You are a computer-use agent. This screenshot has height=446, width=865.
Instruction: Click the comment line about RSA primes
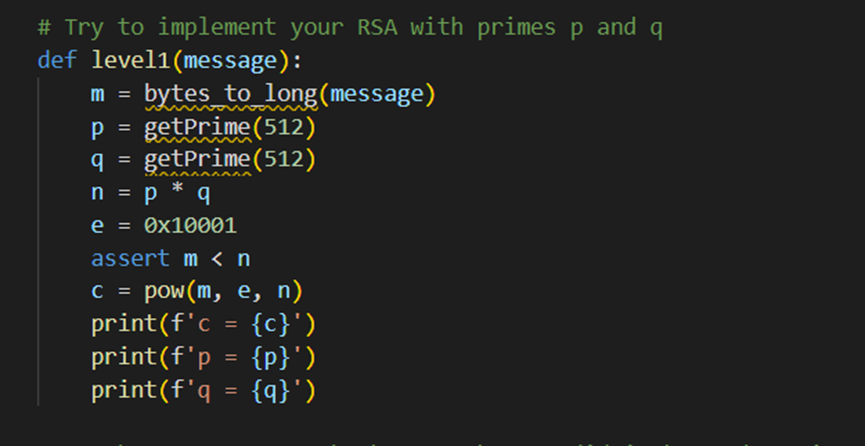349,28
